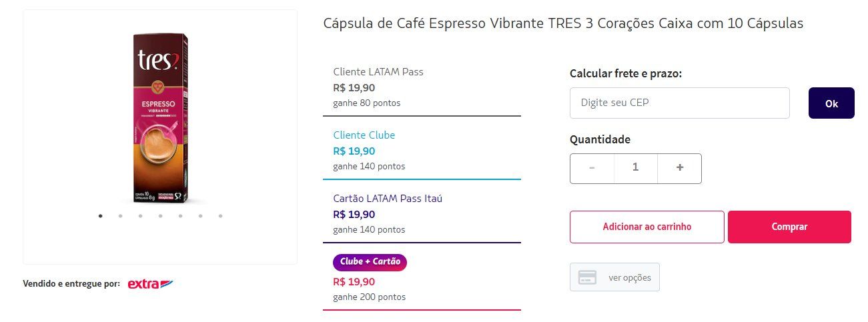Screen dimensions: 868x322
Task: Open ver opções payment options
Action: tap(614, 277)
